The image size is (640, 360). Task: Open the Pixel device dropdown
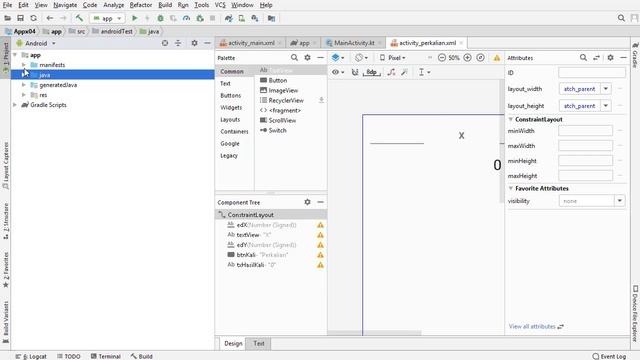(393, 58)
